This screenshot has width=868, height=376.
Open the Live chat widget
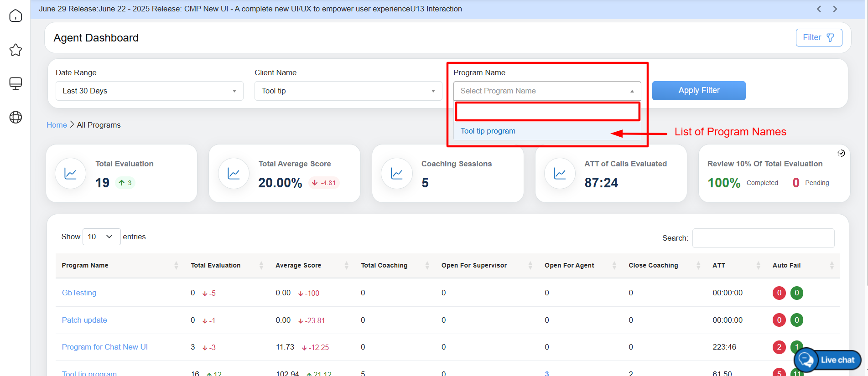828,360
